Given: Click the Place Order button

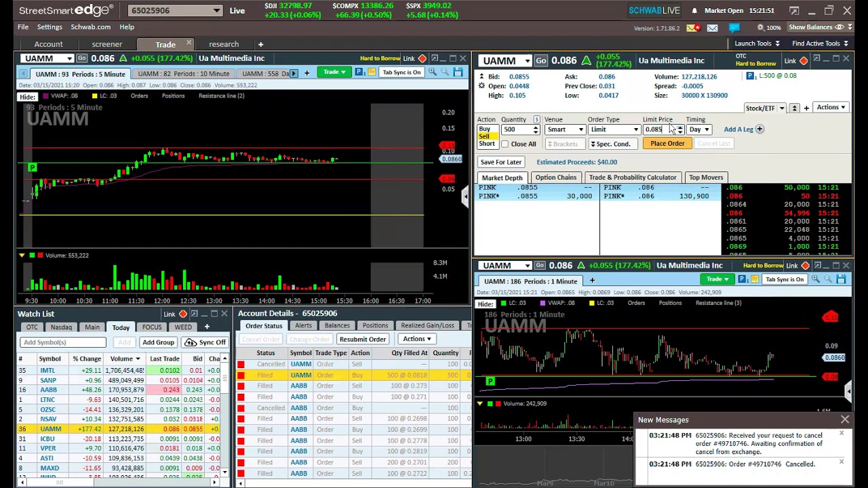Looking at the screenshot, I should pyautogui.click(x=667, y=144).
